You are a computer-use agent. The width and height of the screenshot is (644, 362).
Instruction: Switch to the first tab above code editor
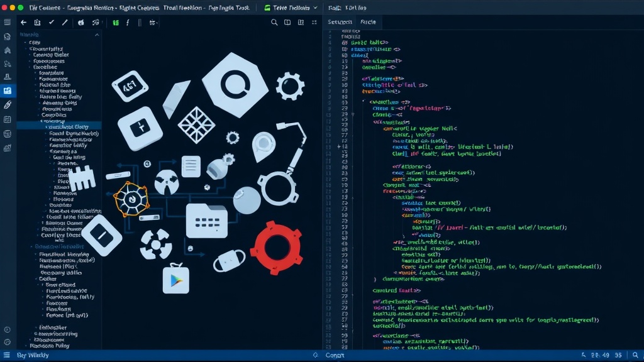[340, 22]
